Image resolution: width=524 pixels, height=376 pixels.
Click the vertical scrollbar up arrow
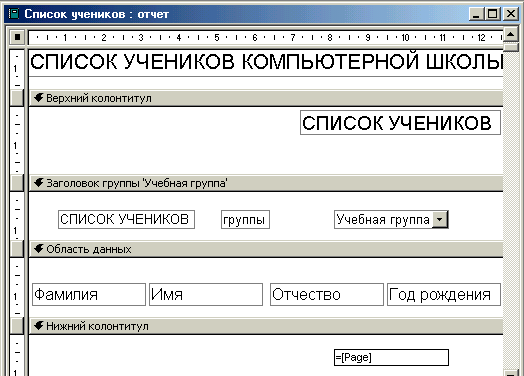(x=511, y=35)
